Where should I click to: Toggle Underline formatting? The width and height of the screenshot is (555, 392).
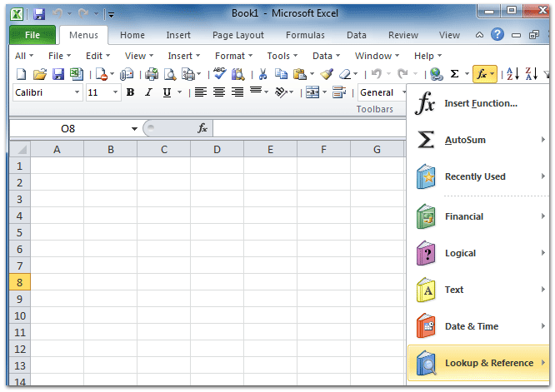[x=167, y=92]
